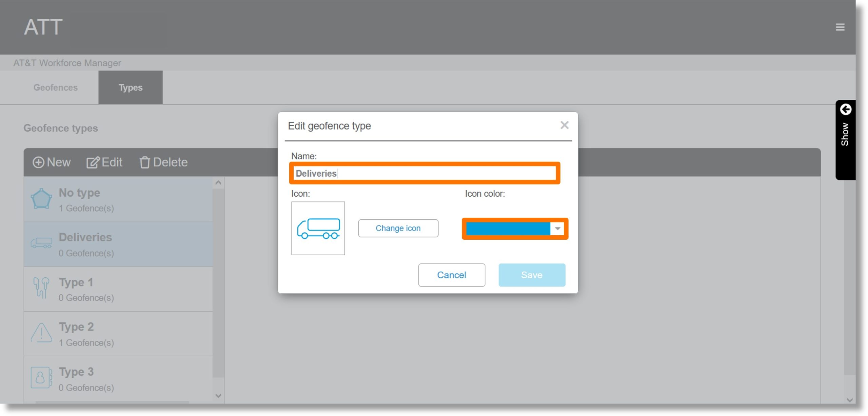The image size is (868, 416).
Task: Click the Type 3 contact book icon
Action: click(x=41, y=377)
